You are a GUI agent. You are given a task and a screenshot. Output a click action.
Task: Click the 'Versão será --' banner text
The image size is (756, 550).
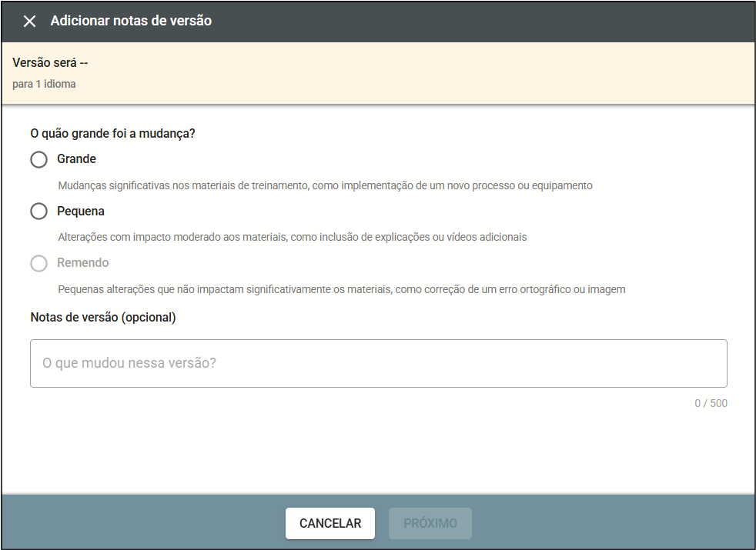pos(51,63)
